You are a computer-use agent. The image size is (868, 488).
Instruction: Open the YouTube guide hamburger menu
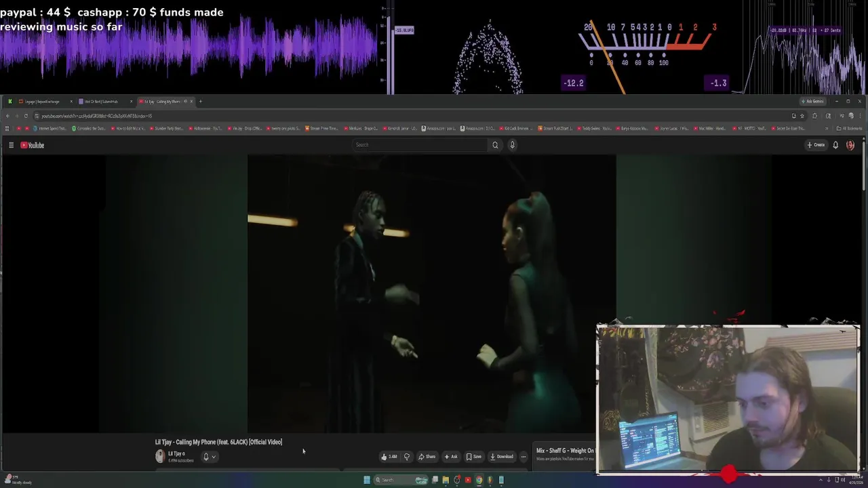click(11, 145)
